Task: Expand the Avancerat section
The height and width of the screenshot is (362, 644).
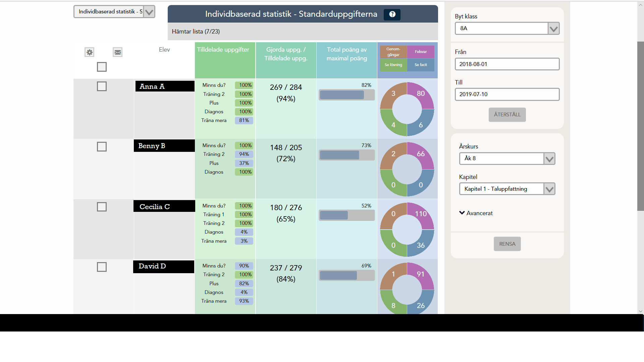Action: point(476,213)
